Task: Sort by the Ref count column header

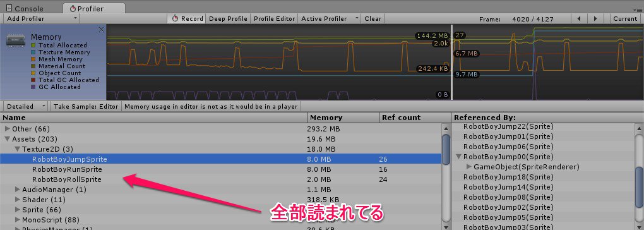Action: [414, 118]
